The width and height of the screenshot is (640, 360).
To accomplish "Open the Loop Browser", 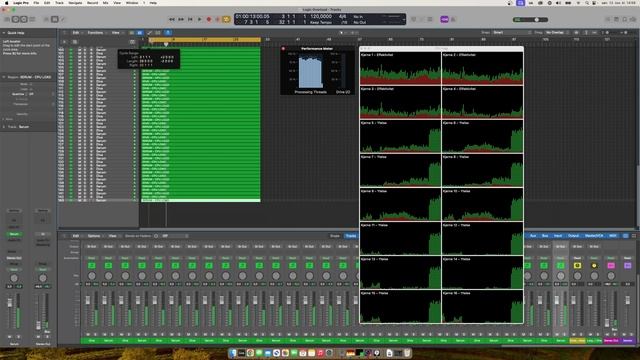I will click(624, 19).
